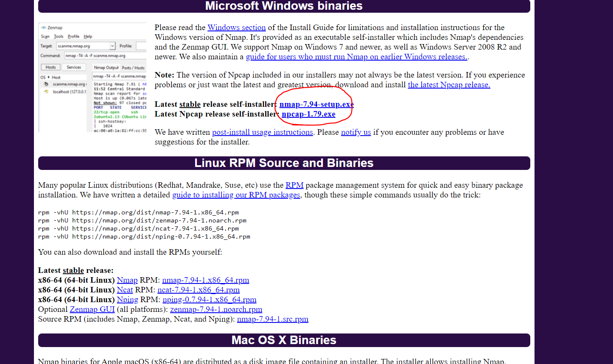Select the Nmap Output tab
The height and width of the screenshot is (364, 613).
(x=106, y=67)
